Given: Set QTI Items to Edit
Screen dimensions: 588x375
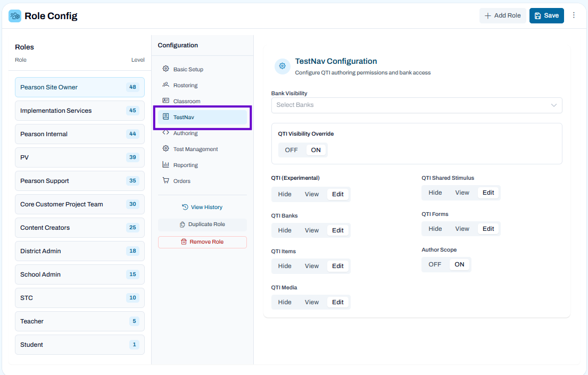Looking at the screenshot, I should 337,266.
